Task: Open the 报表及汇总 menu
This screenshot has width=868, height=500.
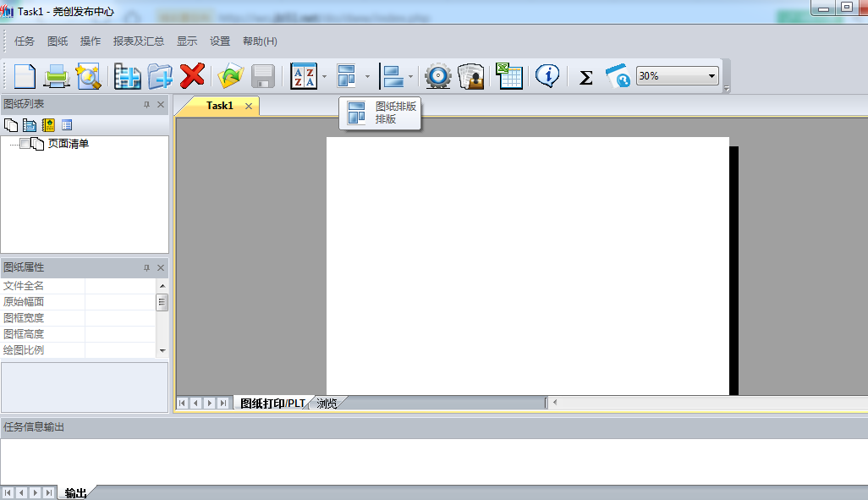Action: pos(139,41)
